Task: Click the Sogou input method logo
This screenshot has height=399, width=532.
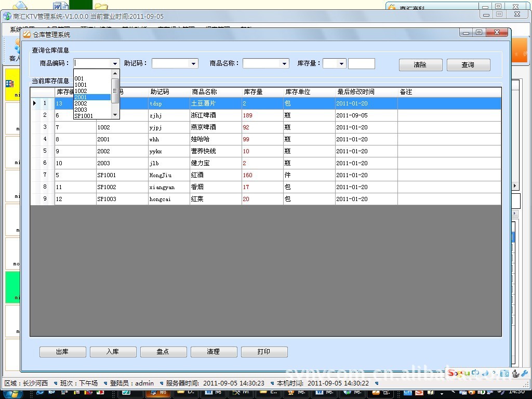Action: coord(459,373)
